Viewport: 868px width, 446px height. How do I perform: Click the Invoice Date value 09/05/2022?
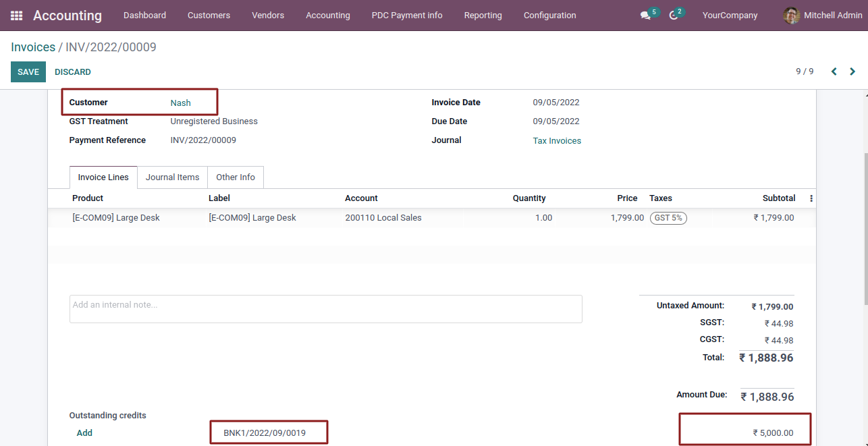click(556, 103)
